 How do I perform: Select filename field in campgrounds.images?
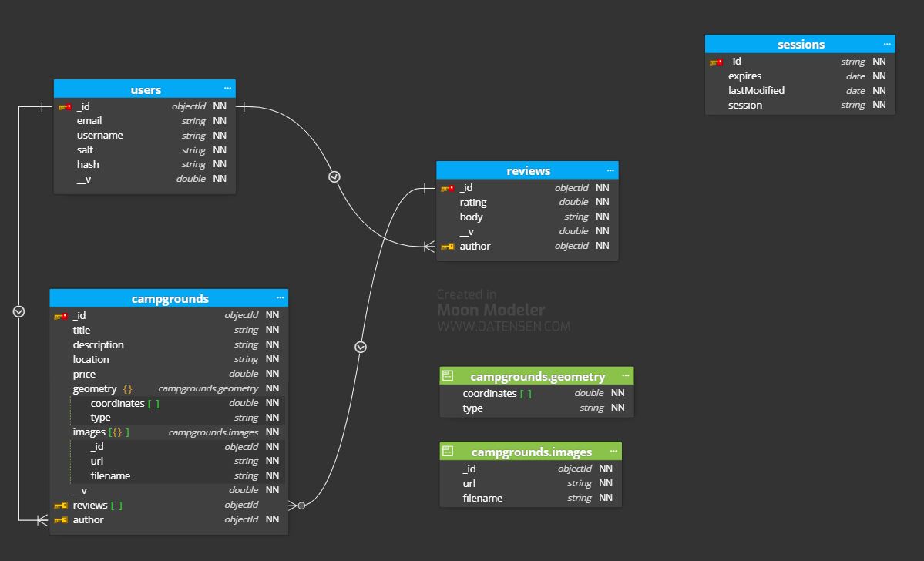point(531,499)
